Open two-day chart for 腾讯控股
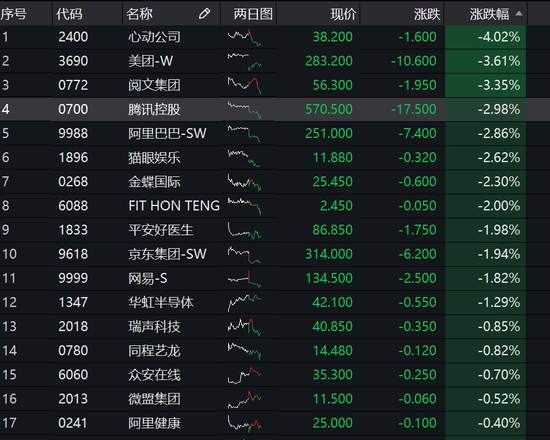The image size is (550, 440). [244, 110]
